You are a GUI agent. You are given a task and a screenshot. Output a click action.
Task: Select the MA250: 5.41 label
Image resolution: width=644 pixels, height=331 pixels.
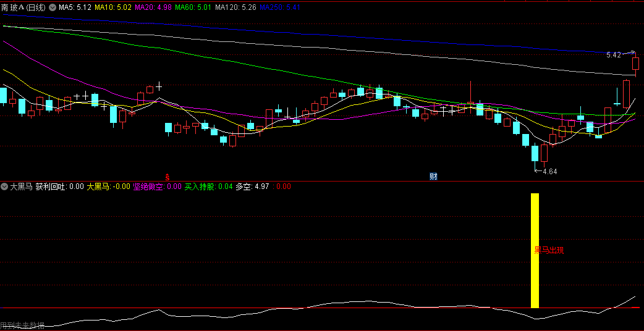pyautogui.click(x=280, y=7)
